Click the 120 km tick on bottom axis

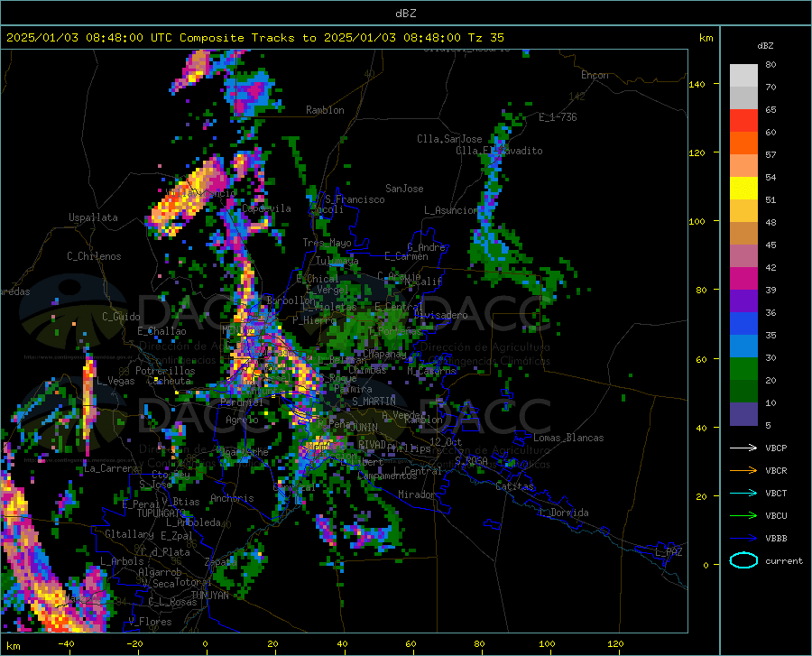(615, 643)
